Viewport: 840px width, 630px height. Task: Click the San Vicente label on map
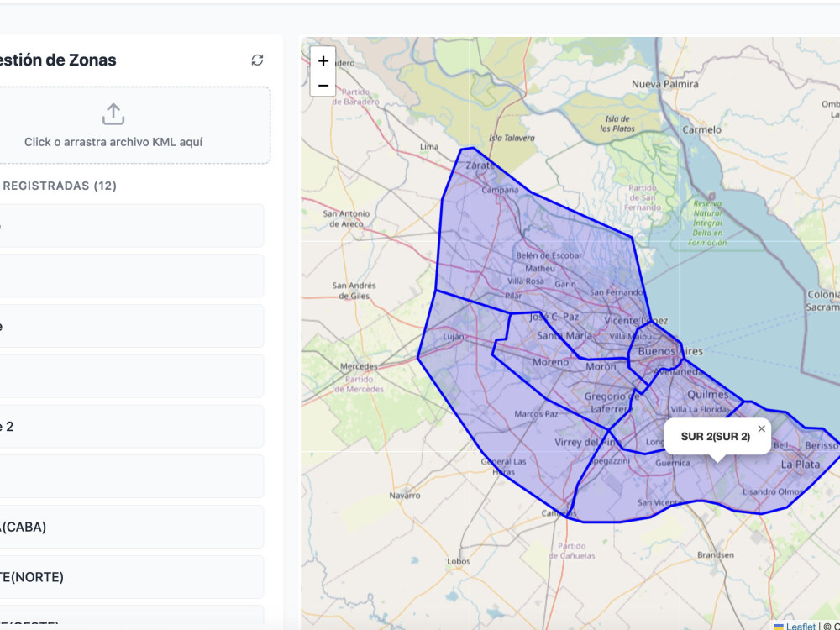[x=660, y=502]
